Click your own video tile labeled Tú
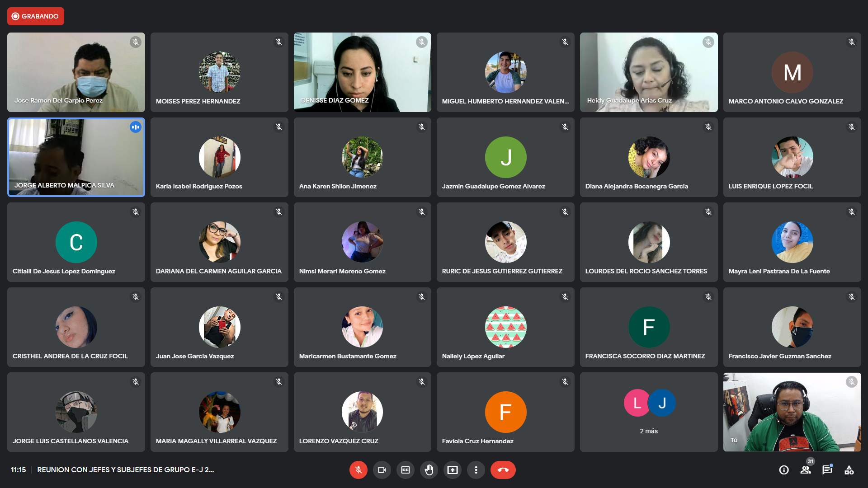 click(792, 412)
